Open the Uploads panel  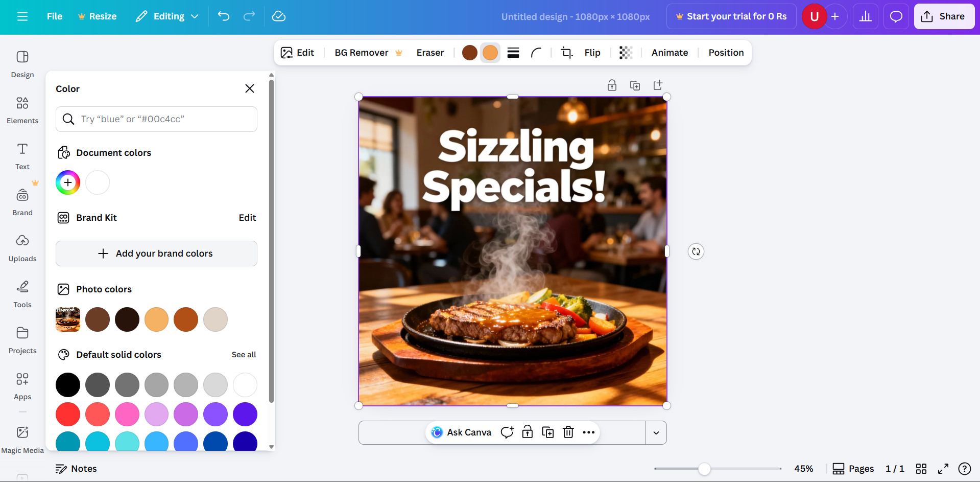22,248
